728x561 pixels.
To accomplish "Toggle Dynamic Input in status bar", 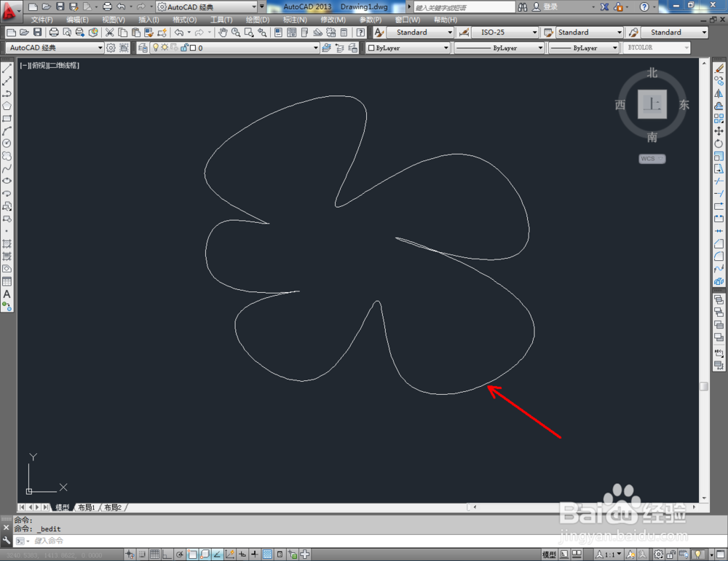I will [x=242, y=554].
